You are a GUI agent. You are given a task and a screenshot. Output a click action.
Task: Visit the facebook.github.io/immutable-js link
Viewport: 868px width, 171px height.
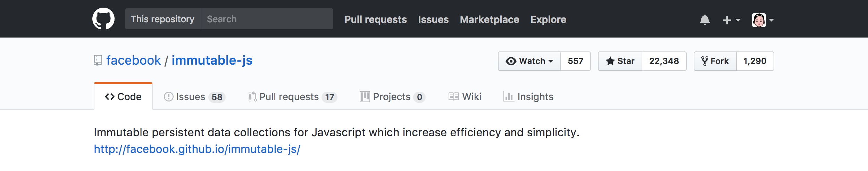pyautogui.click(x=197, y=149)
